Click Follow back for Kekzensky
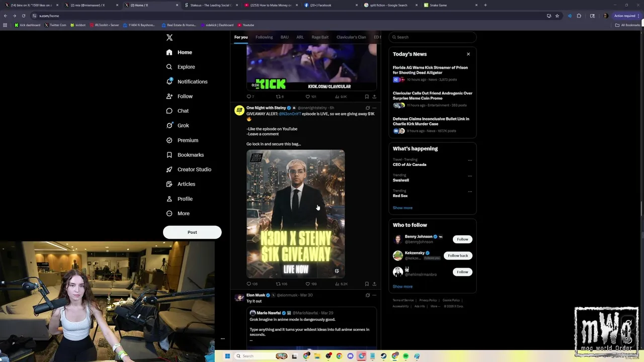Image resolution: width=644 pixels, height=362 pixels. pyautogui.click(x=458, y=255)
